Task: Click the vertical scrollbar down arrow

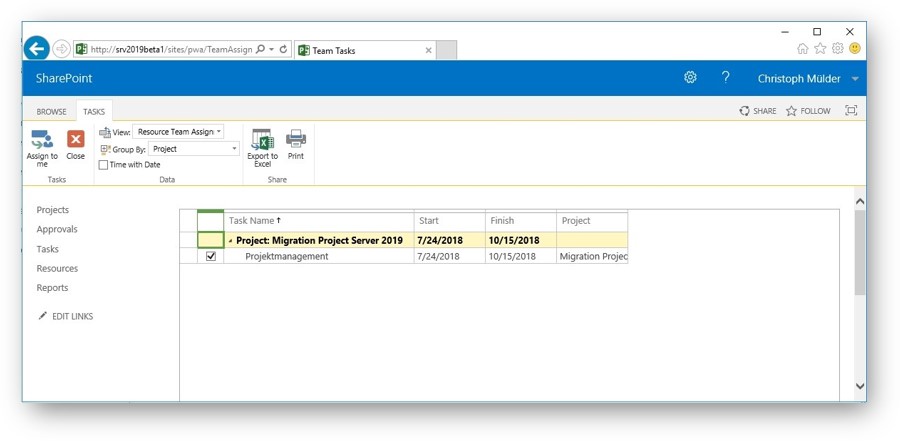Action: pyautogui.click(x=859, y=386)
